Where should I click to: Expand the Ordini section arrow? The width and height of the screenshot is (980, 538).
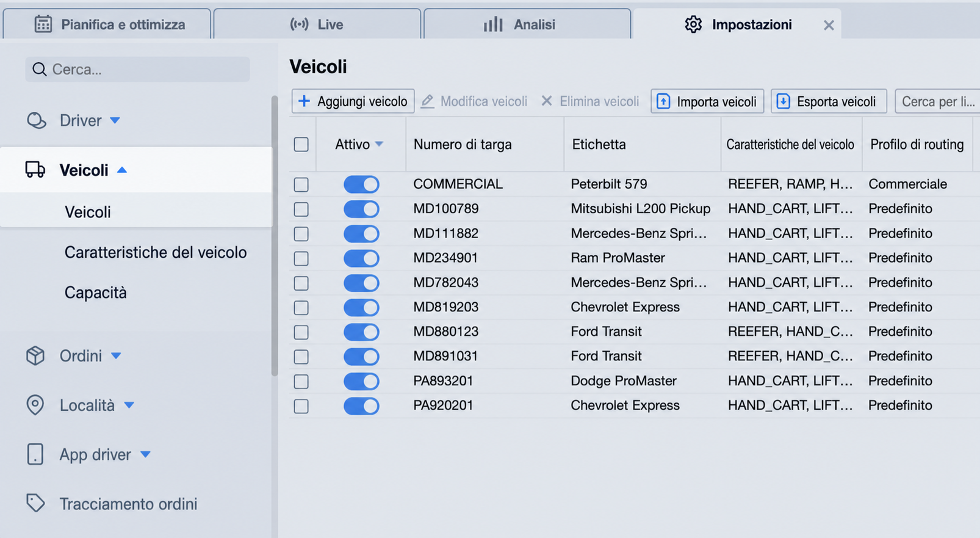116,355
